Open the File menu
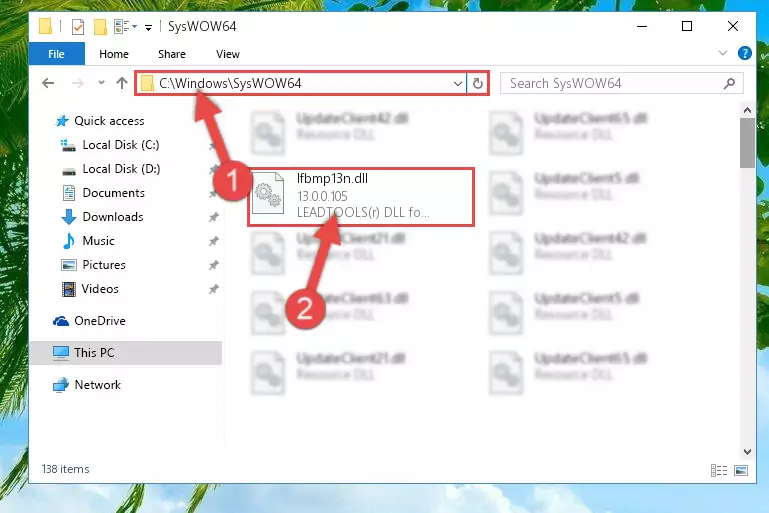This screenshot has width=769, height=513. click(56, 54)
